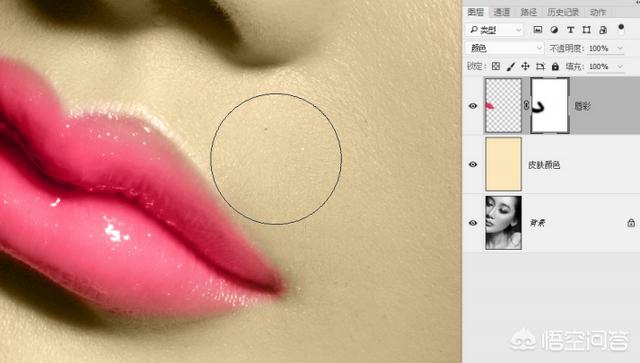Viewport: 640px width, 363px height.
Task: Switch to the 历史记录 tab
Action: pos(563,12)
